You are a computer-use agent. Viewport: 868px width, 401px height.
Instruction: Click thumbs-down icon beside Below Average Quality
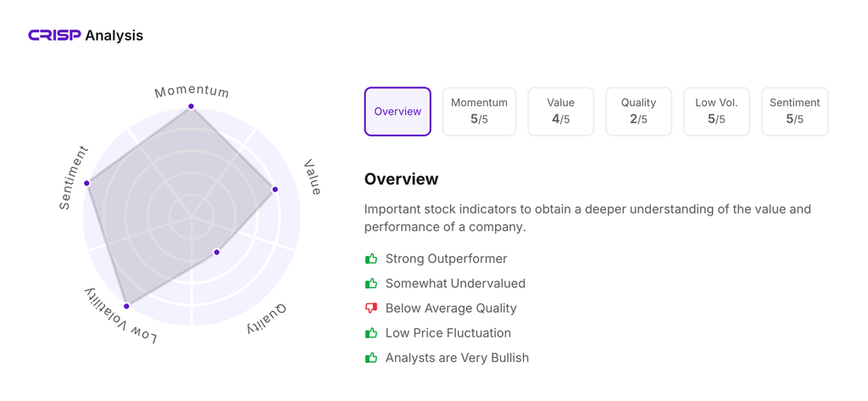(371, 309)
